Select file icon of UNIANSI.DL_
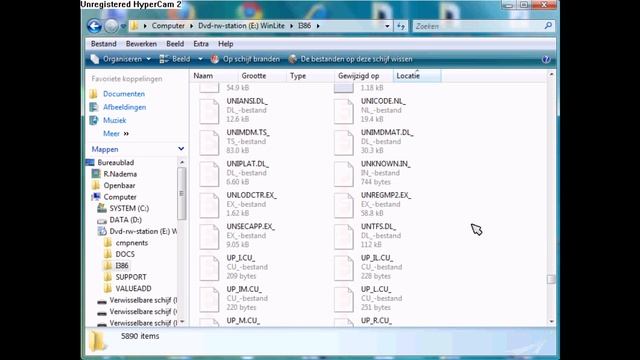640x360 pixels. pyautogui.click(x=209, y=111)
